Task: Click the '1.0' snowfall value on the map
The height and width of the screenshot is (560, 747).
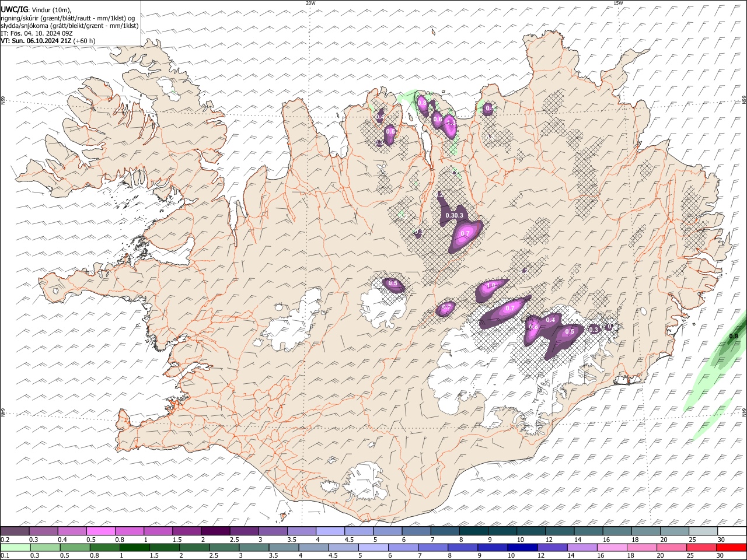Action: click(491, 285)
